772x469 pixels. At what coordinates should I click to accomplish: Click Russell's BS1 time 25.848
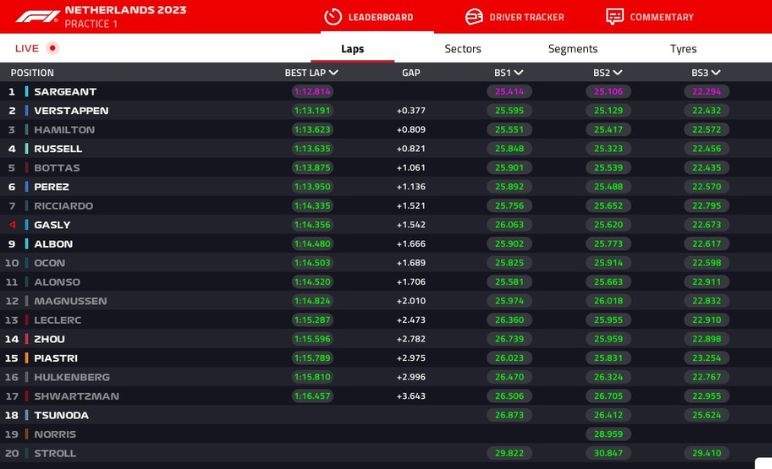click(x=509, y=149)
